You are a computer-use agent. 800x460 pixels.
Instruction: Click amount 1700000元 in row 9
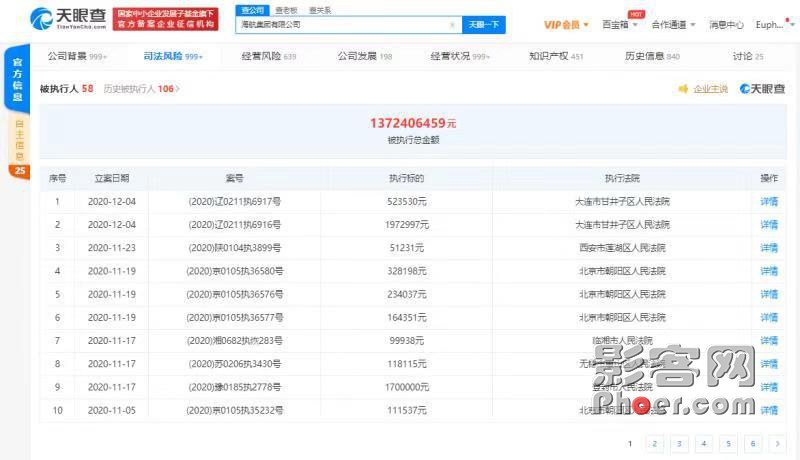tap(407, 387)
